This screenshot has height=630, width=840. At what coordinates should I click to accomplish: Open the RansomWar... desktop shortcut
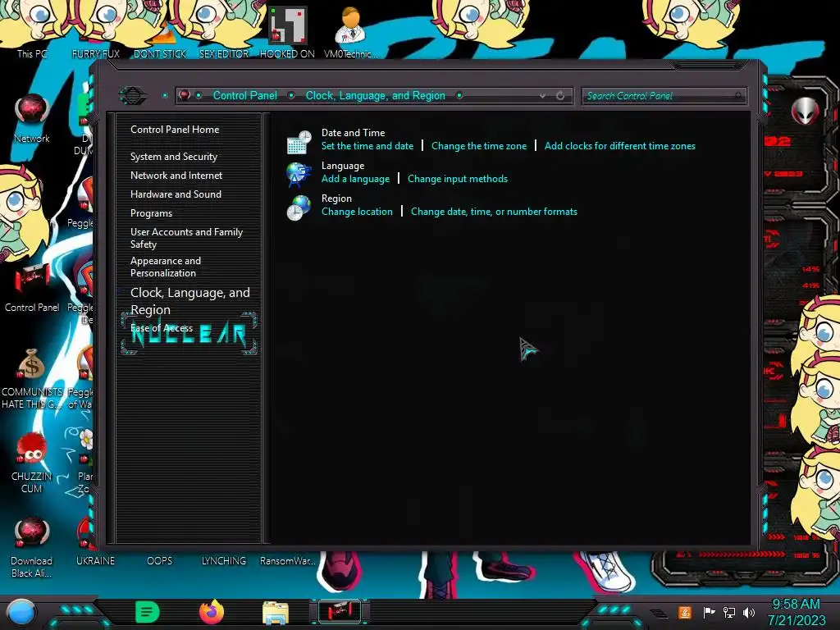288,560
